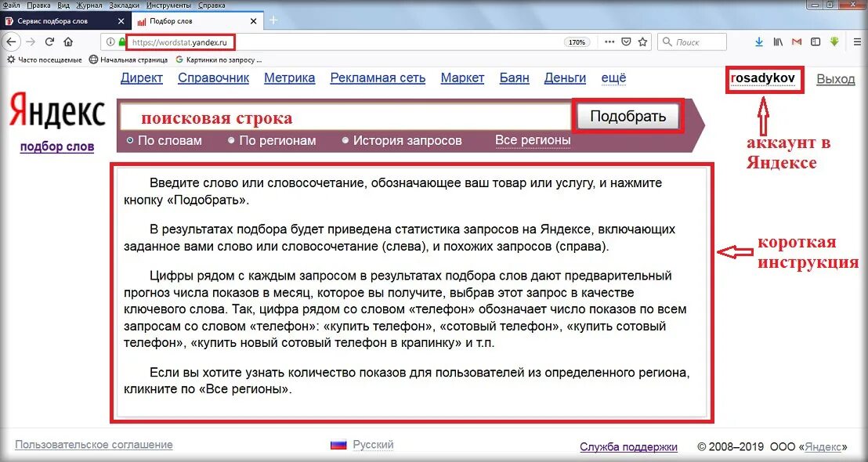Bookmark this page with the star icon
868x462 pixels.
pyautogui.click(x=642, y=42)
